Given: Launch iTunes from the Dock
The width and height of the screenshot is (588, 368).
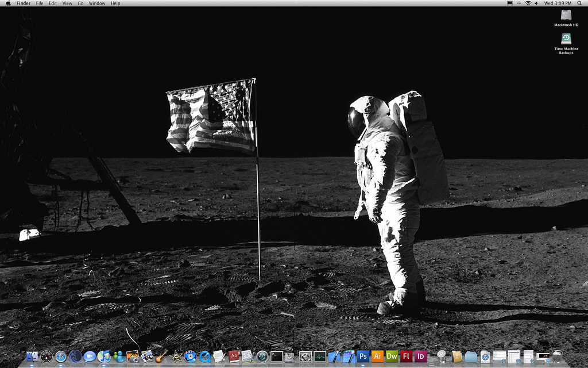Looking at the screenshot, I should [x=104, y=356].
